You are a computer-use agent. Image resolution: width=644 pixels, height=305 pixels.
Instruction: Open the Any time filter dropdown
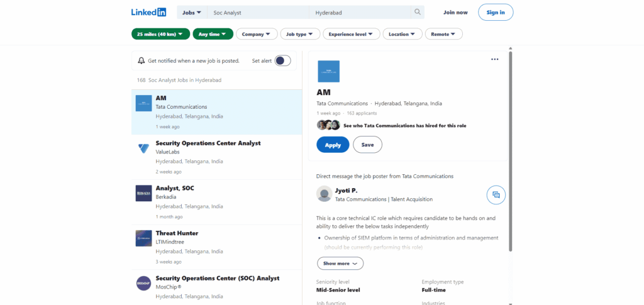213,34
